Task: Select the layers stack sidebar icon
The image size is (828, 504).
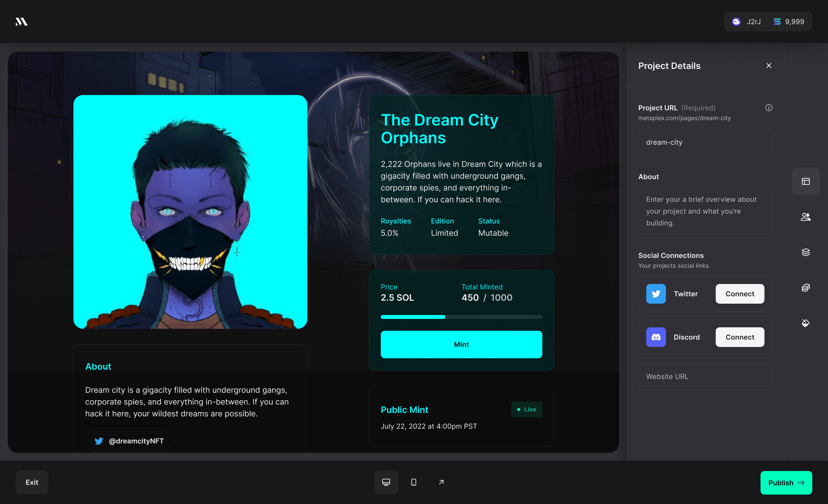Action: click(x=805, y=252)
